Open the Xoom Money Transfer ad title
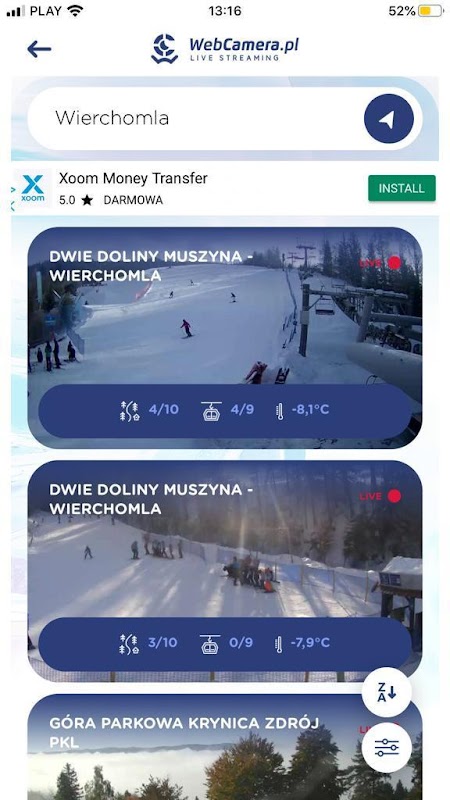 (133, 179)
